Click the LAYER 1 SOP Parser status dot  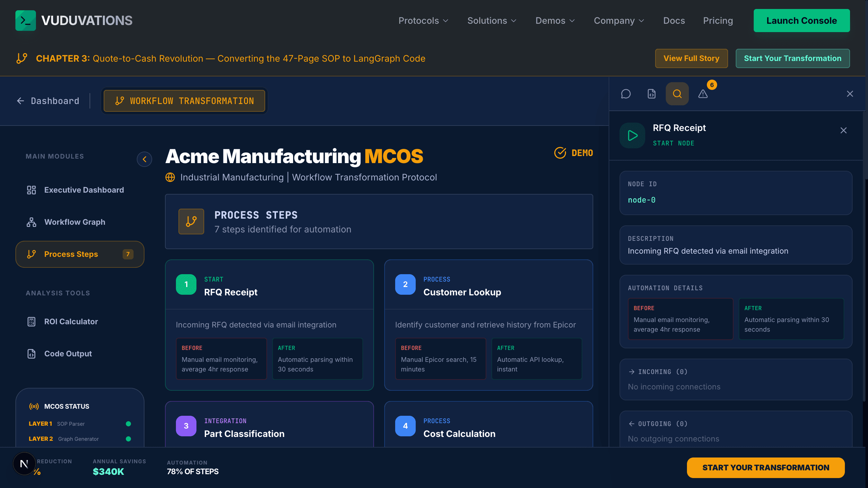(x=128, y=424)
